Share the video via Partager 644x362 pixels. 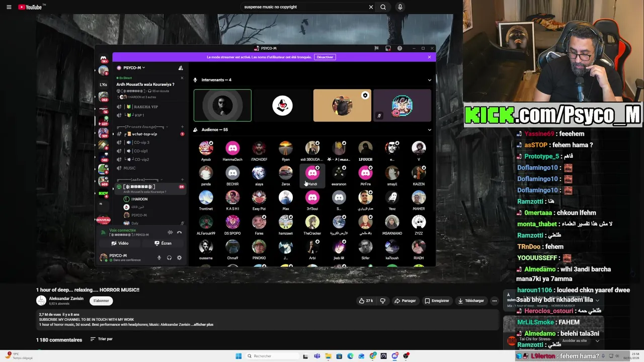click(405, 301)
